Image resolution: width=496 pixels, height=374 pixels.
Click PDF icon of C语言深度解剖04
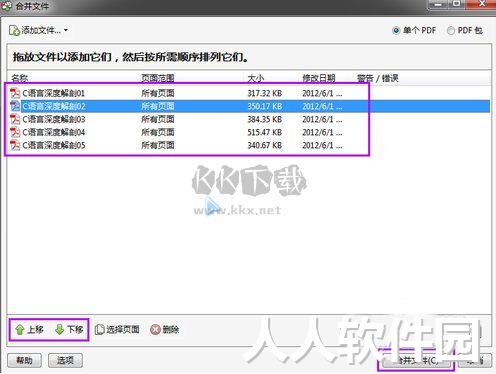pos(15,132)
